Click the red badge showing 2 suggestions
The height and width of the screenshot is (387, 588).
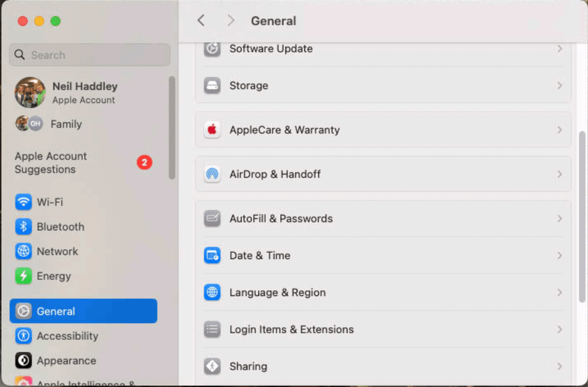144,162
